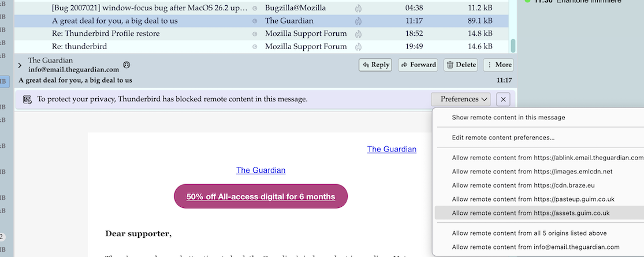Mark the Bugzilla@Mozilla message as junk
The height and width of the screenshot is (257, 644).
point(358,8)
